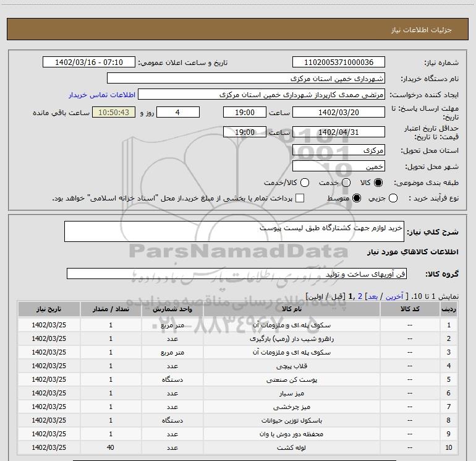
Task: Select row item باسکول توزین حیوانات
Action: click(x=291, y=420)
